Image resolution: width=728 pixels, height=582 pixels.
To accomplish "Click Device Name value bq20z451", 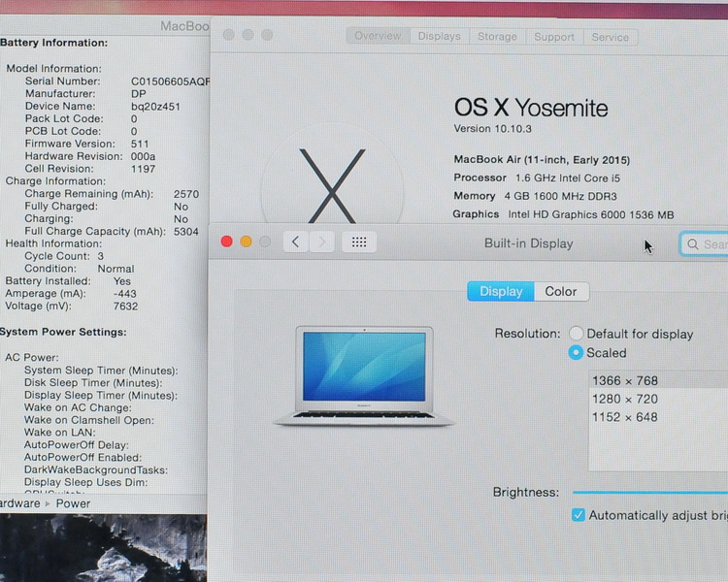I will [x=155, y=107].
